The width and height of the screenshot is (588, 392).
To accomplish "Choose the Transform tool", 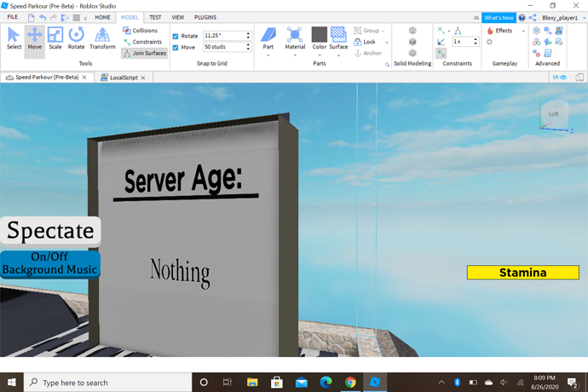I will click(102, 38).
